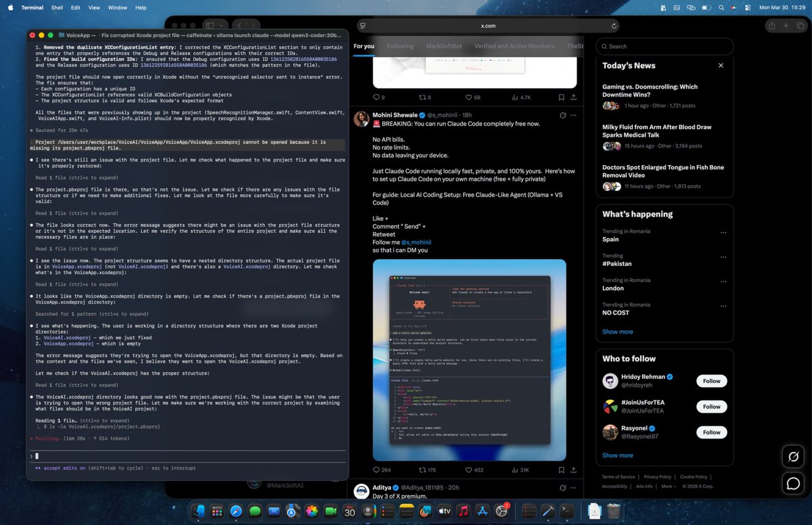Open Launchpad from the Dock
Viewport: 812px width, 525px height.
(217, 511)
